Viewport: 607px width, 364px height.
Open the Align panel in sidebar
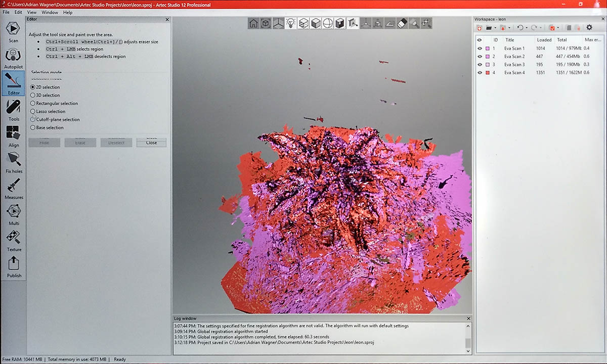coord(14,136)
